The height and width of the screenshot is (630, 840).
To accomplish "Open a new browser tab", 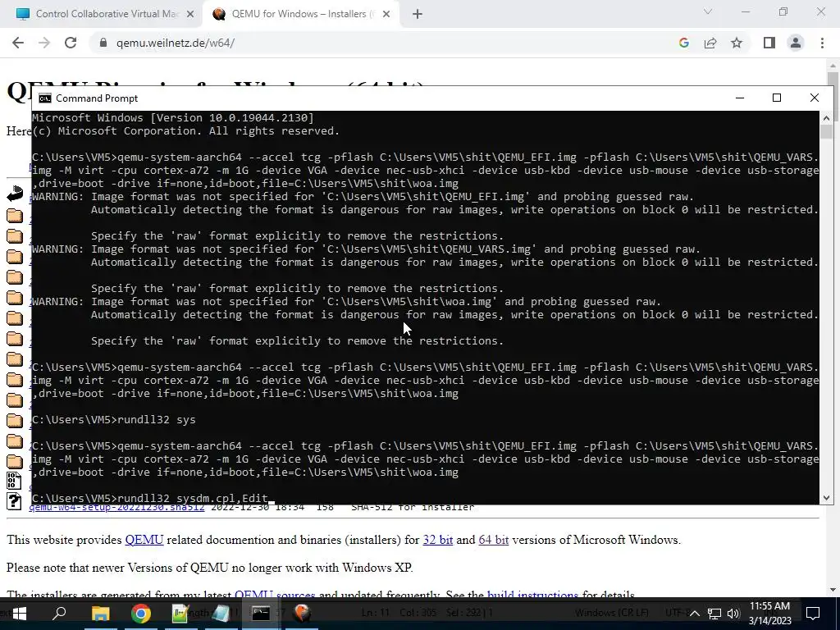I will pos(418,14).
